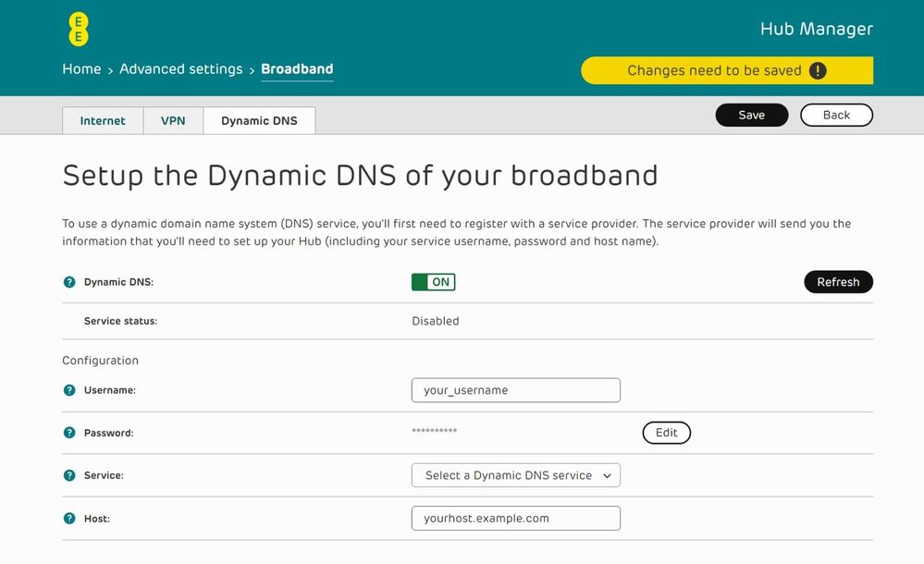Click into the Username input field

coord(515,390)
